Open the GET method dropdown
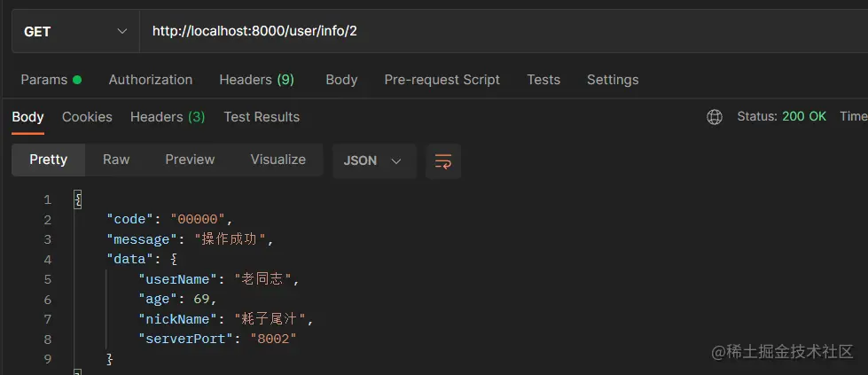Screen dimensions: 868x375 click(x=76, y=32)
